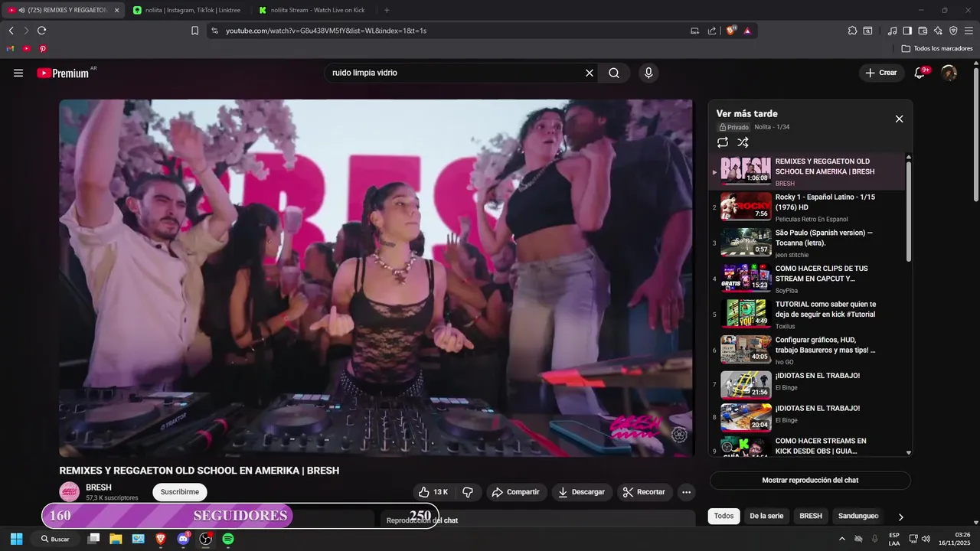Screen dimensions: 980x551
Task: Toggle playlist shuffle
Action: click(743, 142)
